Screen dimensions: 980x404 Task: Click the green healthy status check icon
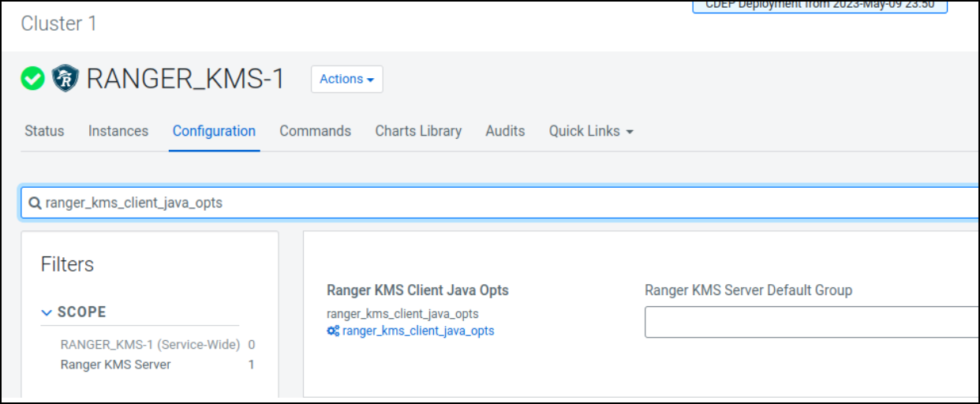[x=32, y=79]
